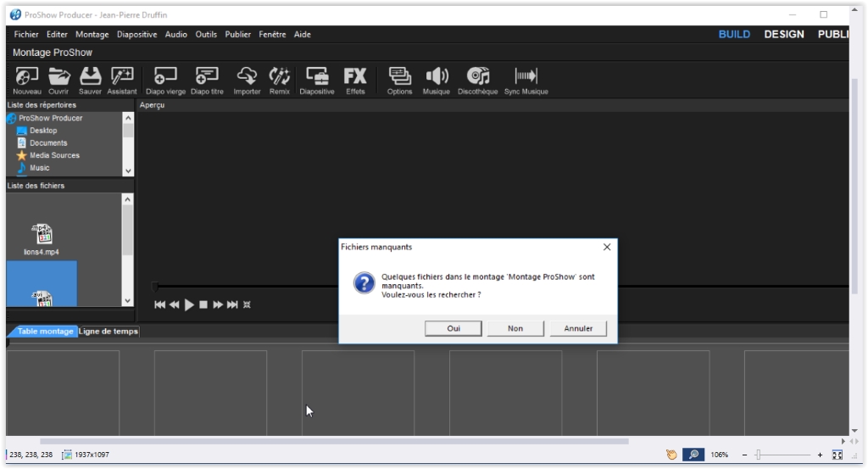Switch to the Ligne de temps tab
The width and height of the screenshot is (868, 469).
click(x=108, y=331)
